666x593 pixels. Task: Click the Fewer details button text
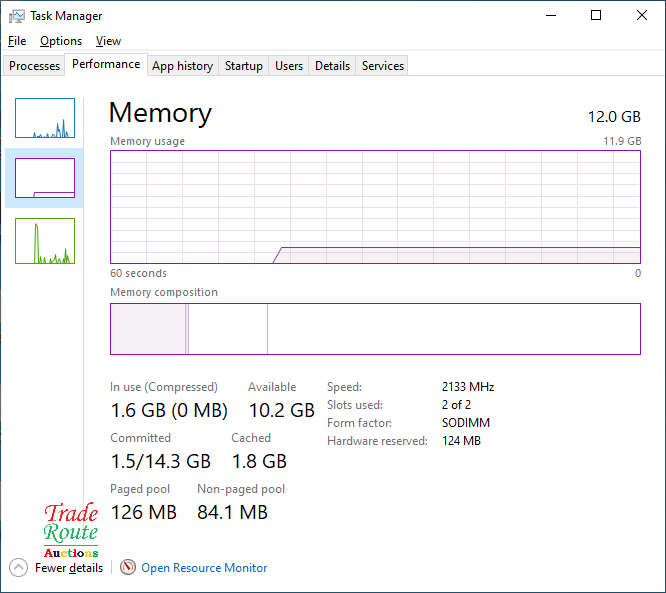[x=69, y=568]
